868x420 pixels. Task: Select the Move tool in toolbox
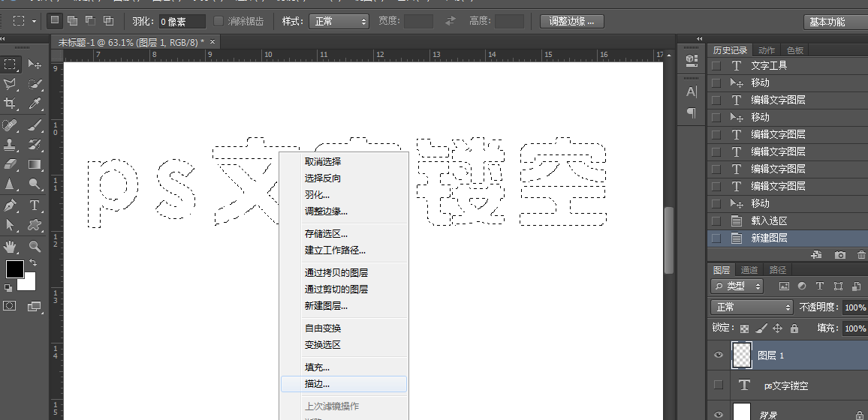click(x=35, y=64)
